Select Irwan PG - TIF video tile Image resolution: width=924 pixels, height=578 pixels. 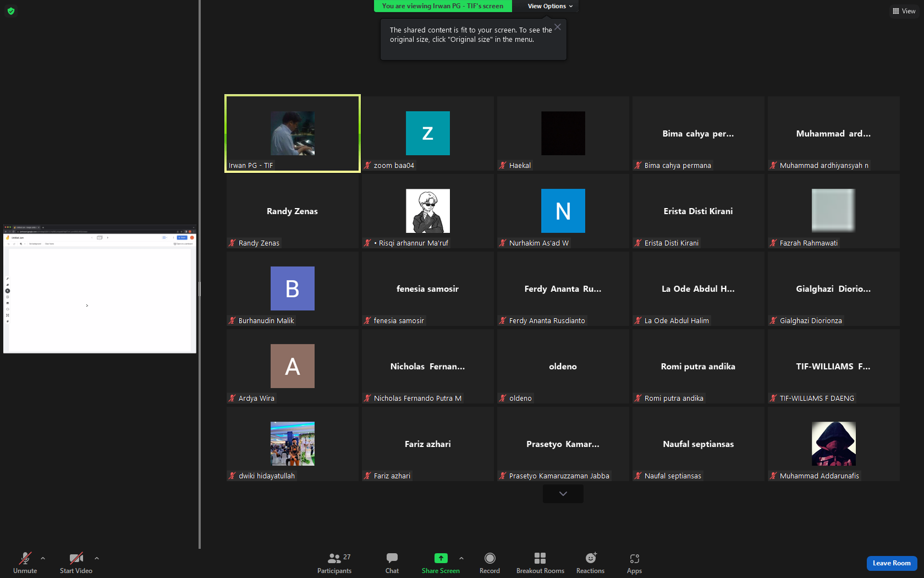pos(293,133)
